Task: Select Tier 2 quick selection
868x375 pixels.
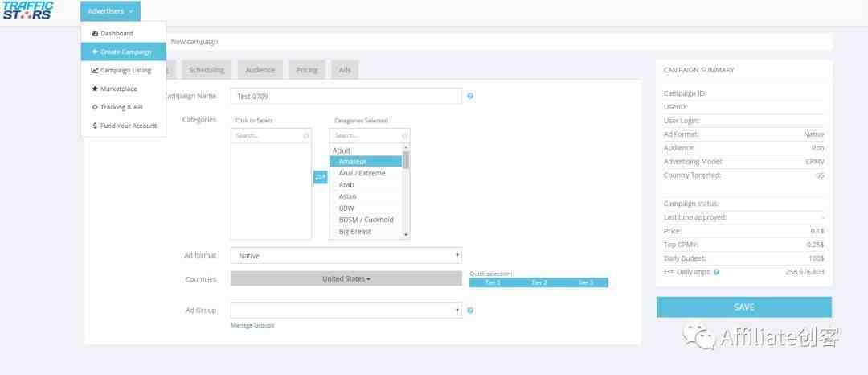Action: point(539,282)
